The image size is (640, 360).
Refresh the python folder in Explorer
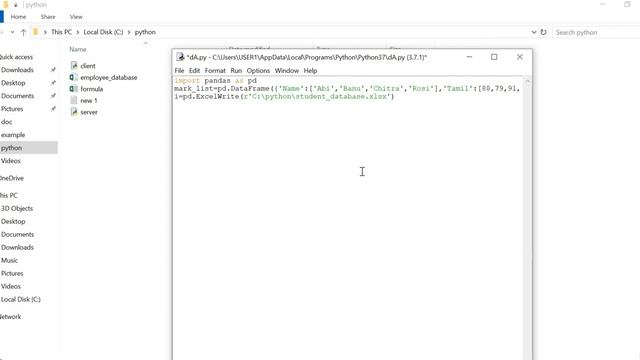(x=543, y=32)
